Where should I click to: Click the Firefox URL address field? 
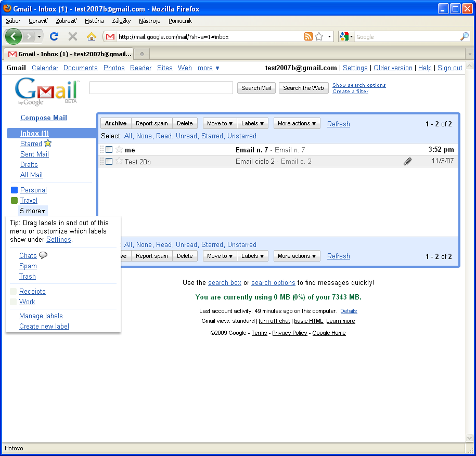click(210, 37)
